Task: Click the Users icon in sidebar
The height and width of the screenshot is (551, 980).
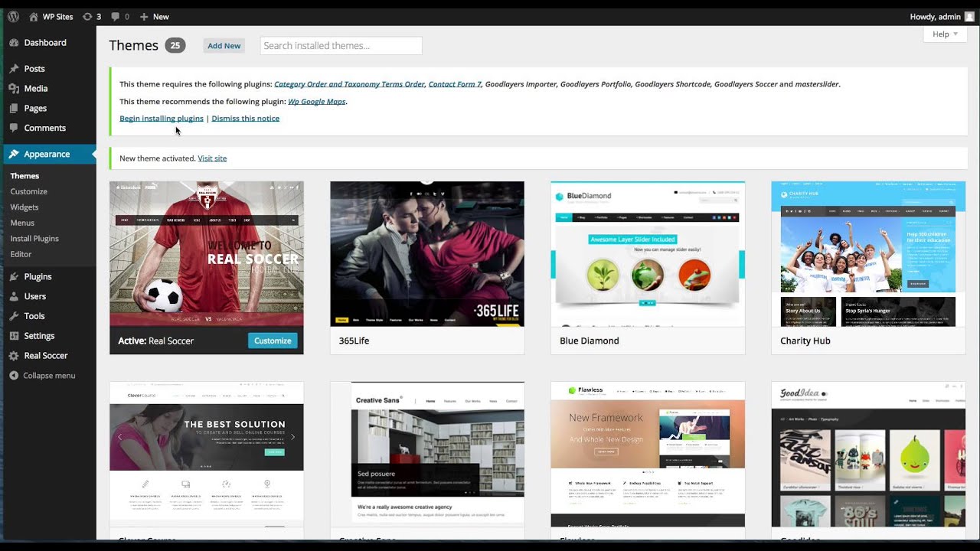Action: 14,297
